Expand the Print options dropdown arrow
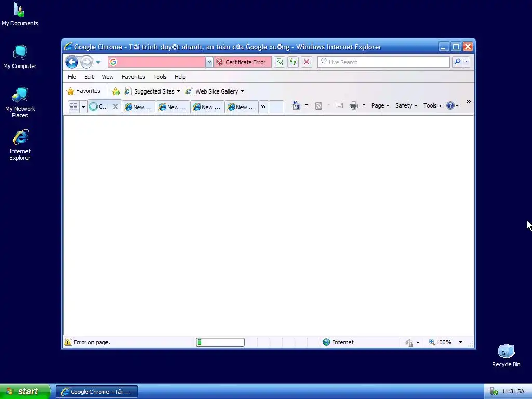 364,105
